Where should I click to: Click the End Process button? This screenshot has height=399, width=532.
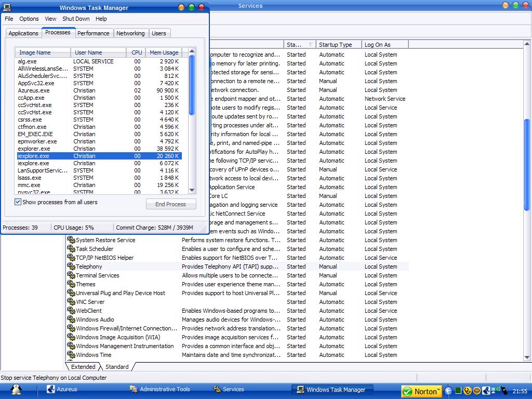[170, 204]
